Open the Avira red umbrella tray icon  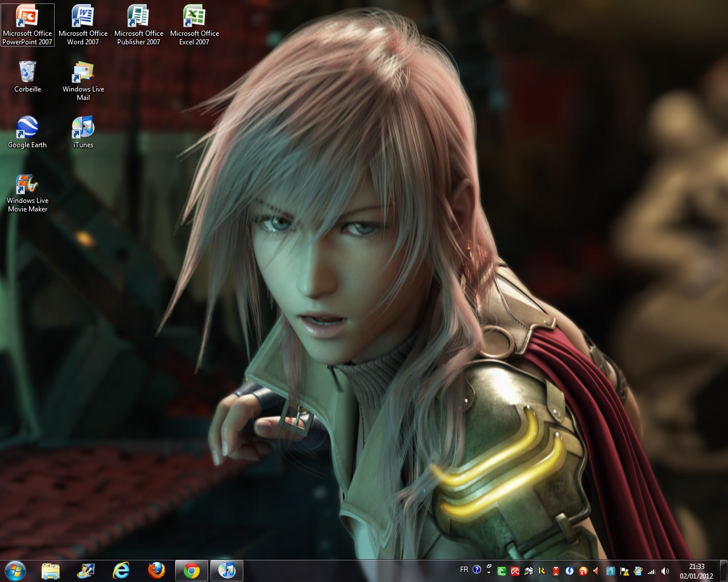click(515, 571)
